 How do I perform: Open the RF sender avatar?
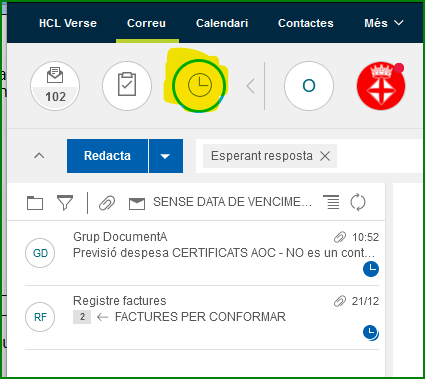pos(40,317)
